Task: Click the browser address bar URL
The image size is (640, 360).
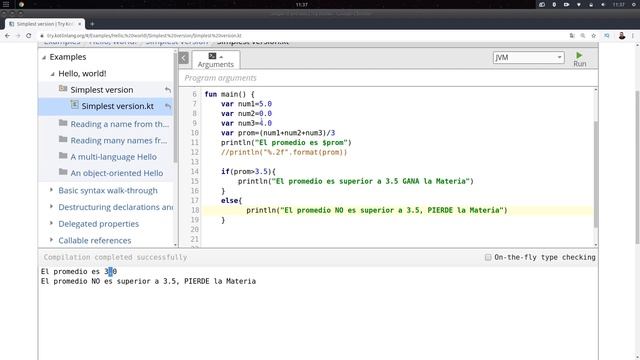Action: point(144,36)
